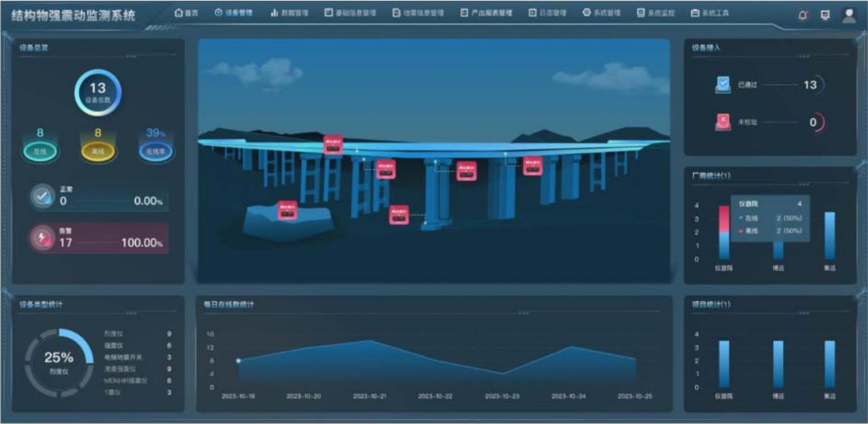Click the yellow 离线 offline badge

coord(98,152)
